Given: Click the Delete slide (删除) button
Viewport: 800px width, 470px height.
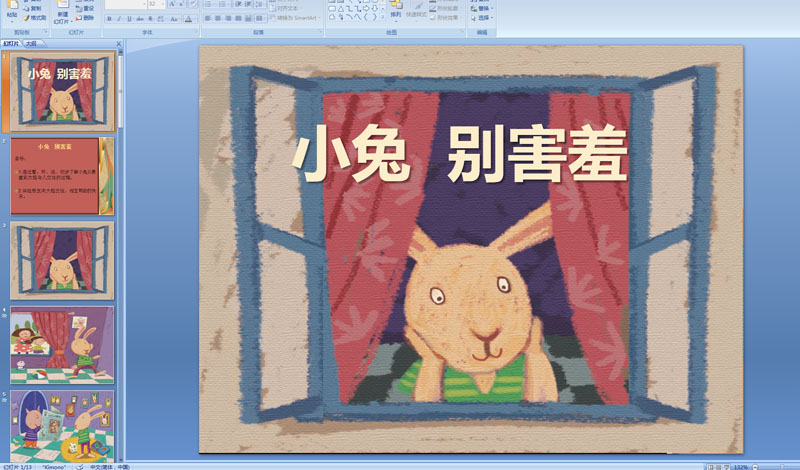Looking at the screenshot, I should pyautogui.click(x=85, y=18).
